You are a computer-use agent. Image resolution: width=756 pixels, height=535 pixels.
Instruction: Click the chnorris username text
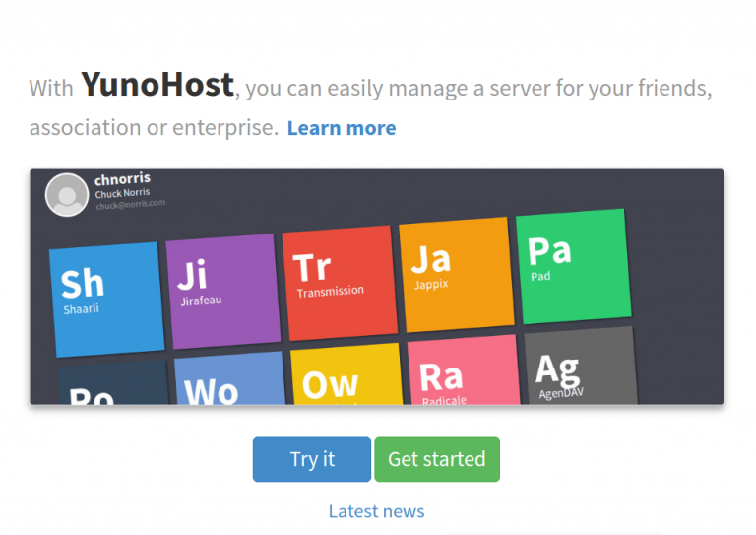[122, 179]
